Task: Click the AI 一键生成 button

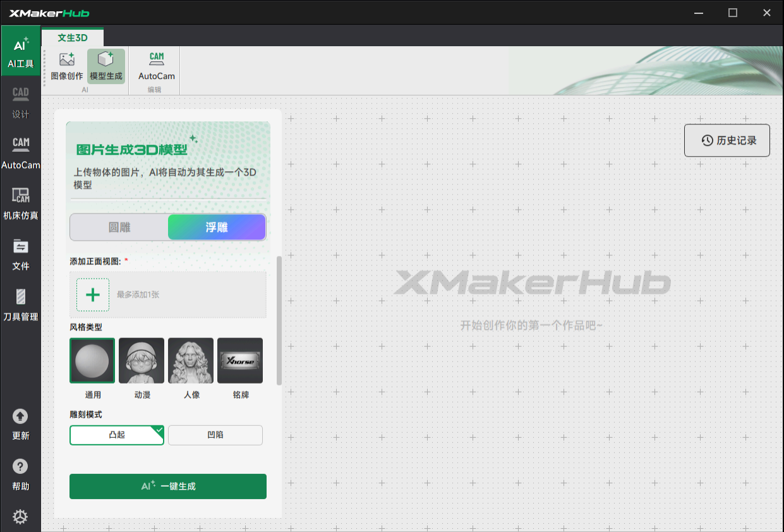Action: coord(168,486)
